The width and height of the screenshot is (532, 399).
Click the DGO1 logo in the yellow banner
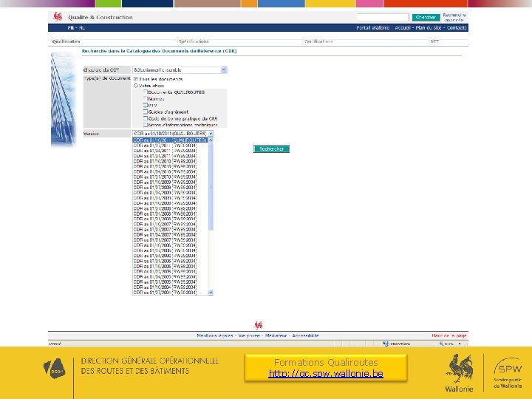pos(54,369)
